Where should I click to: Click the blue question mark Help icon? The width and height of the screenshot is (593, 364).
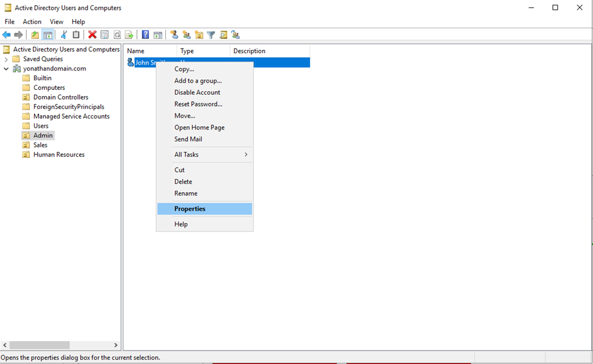pos(145,35)
